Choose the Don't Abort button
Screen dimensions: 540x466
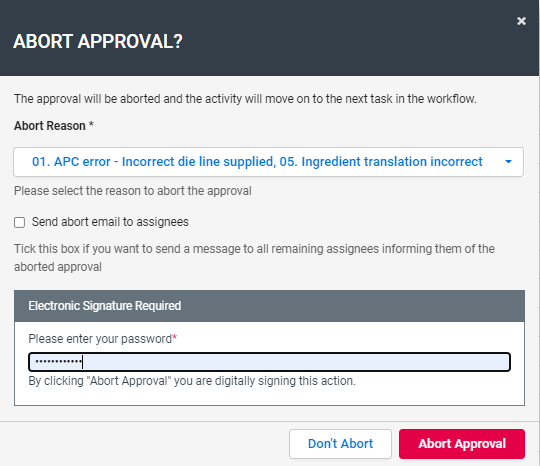coord(340,444)
